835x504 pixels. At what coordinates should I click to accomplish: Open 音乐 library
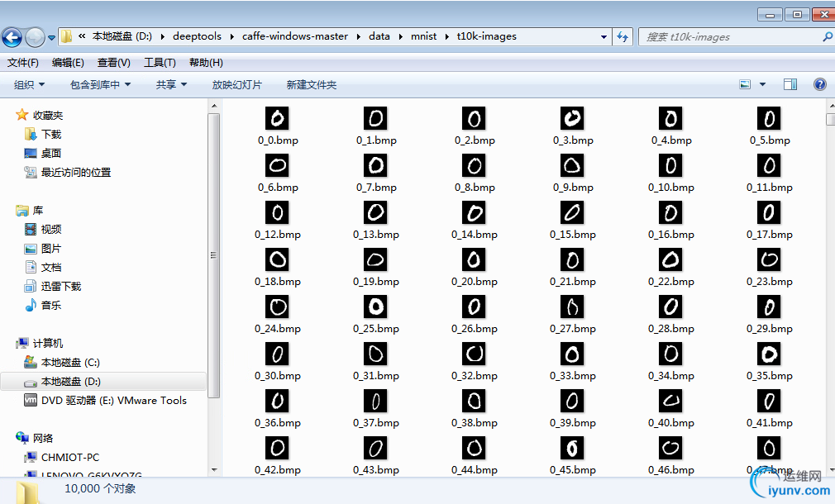pyautogui.click(x=51, y=306)
